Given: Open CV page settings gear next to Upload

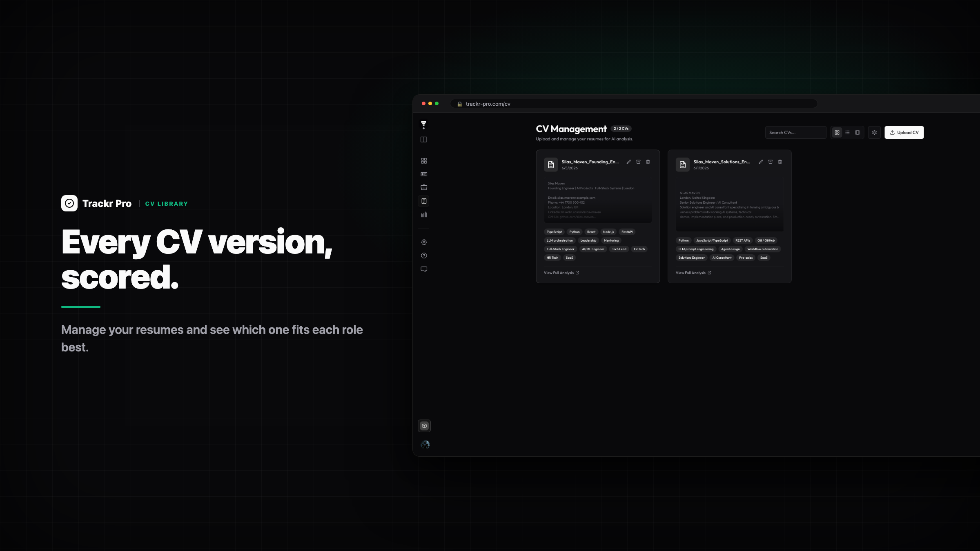Looking at the screenshot, I should [874, 133].
